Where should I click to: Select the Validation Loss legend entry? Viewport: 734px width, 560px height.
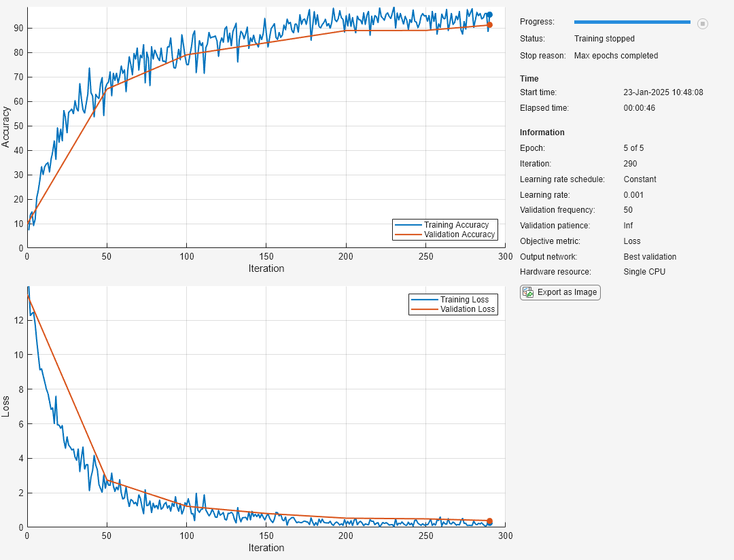(x=453, y=309)
